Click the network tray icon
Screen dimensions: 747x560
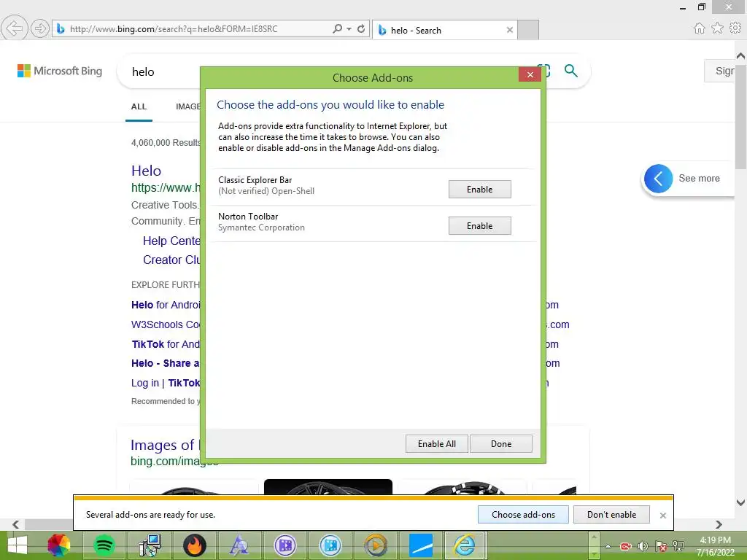(678, 546)
